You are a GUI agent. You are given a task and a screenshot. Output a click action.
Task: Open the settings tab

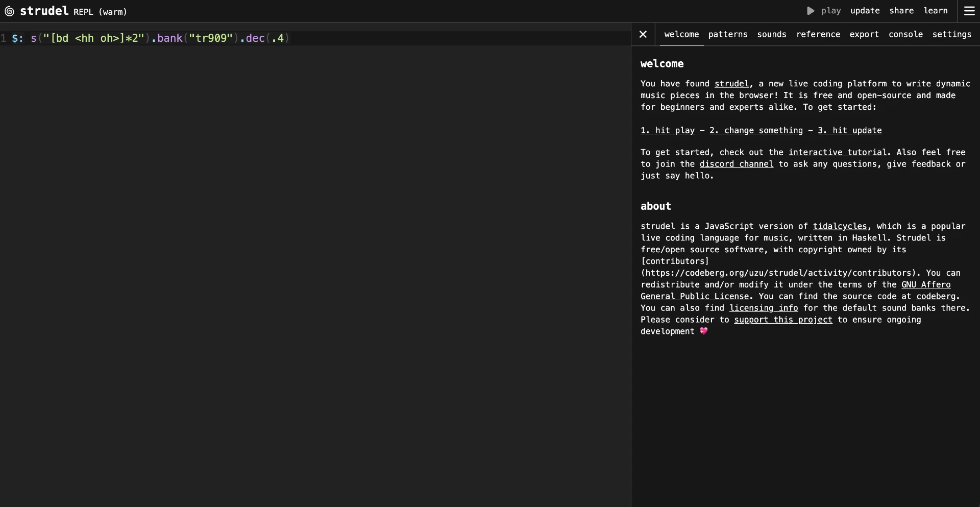point(951,34)
